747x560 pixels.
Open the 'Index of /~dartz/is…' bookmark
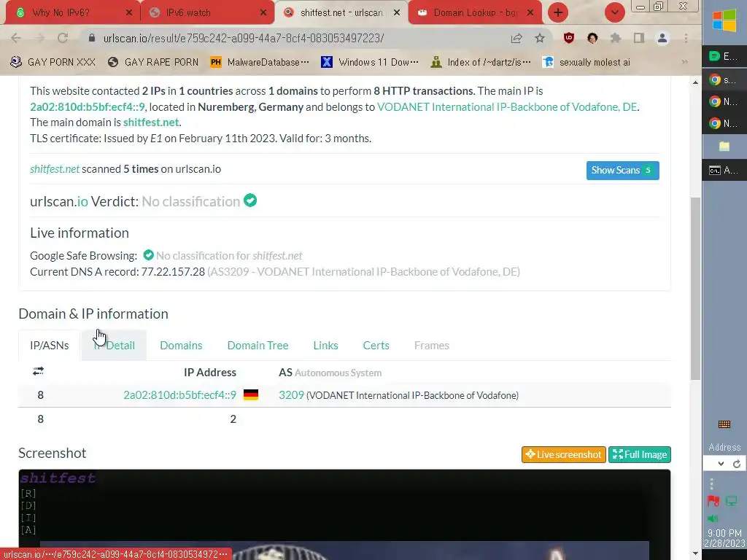(481, 62)
